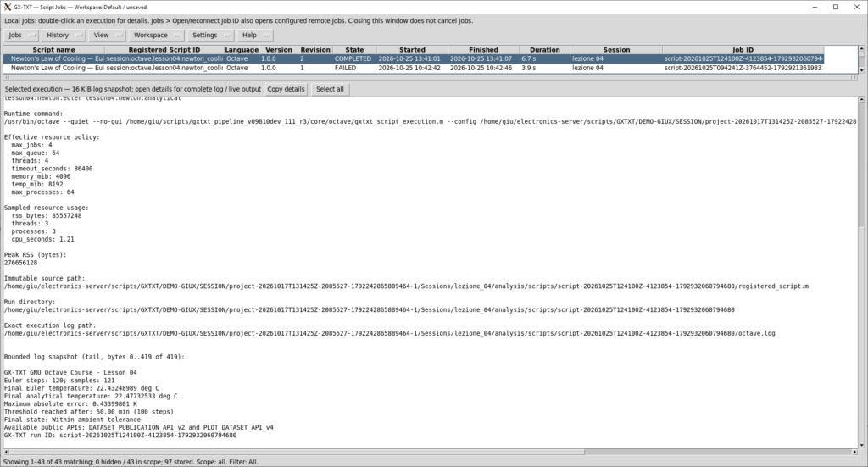
Task: Click the timeout_seconds: 86400 line
Action: [x=52, y=169]
